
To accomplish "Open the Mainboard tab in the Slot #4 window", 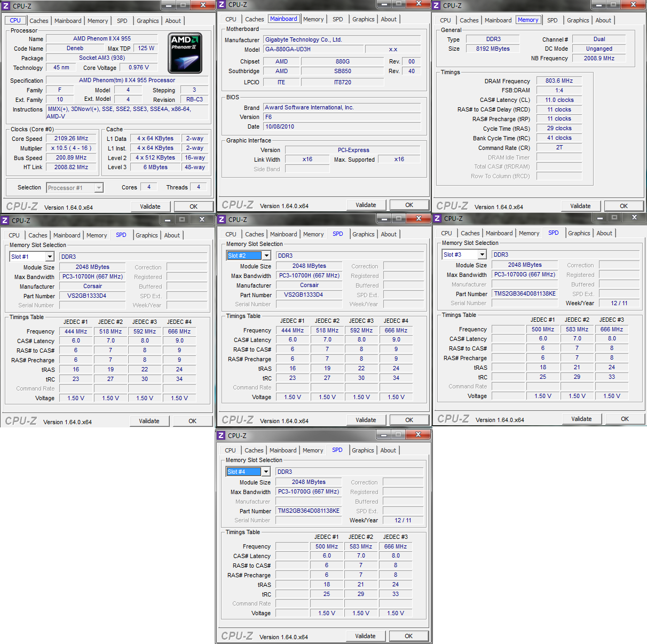I will (x=283, y=450).
